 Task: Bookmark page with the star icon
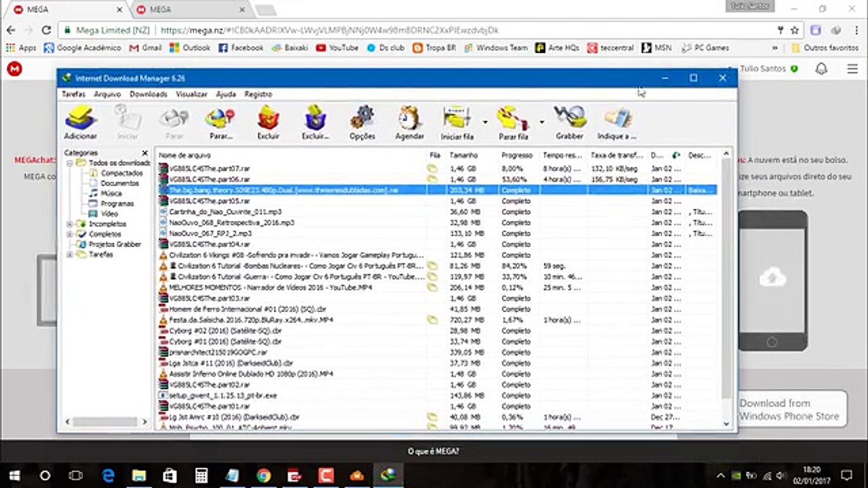(x=795, y=30)
